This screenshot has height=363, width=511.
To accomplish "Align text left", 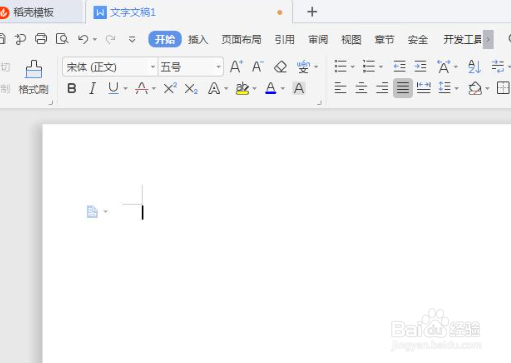I will tap(340, 88).
